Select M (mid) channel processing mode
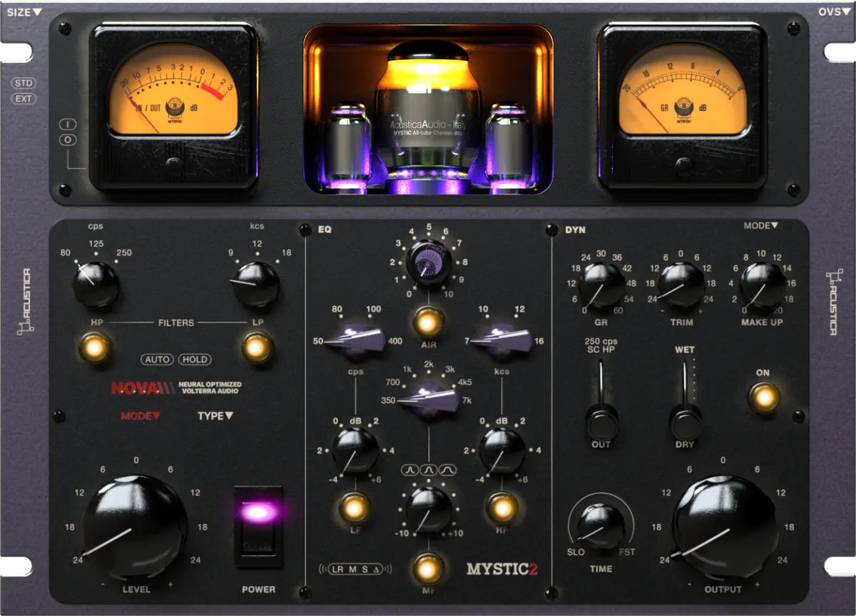This screenshot has width=856, height=616. (x=353, y=569)
